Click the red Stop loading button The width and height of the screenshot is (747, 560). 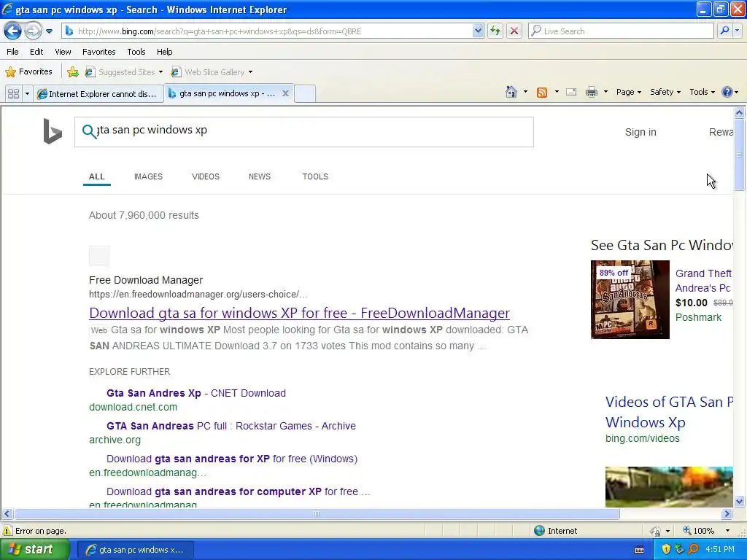coord(514,31)
